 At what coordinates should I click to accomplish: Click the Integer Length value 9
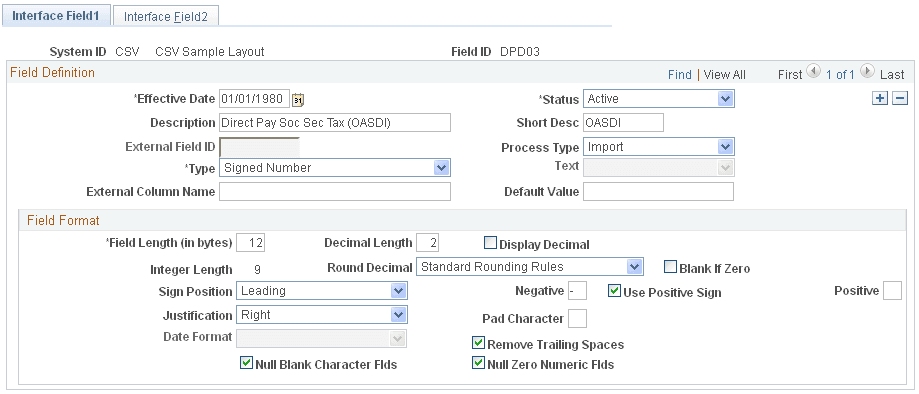tap(257, 270)
